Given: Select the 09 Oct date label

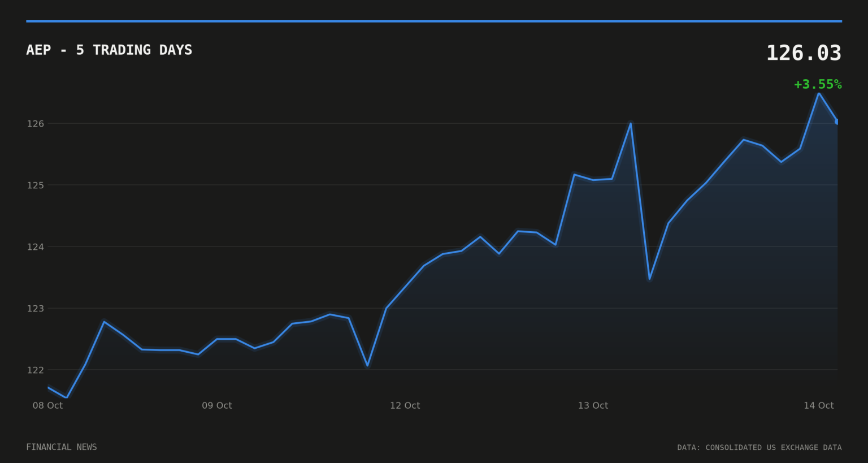Looking at the screenshot, I should 217,405.
